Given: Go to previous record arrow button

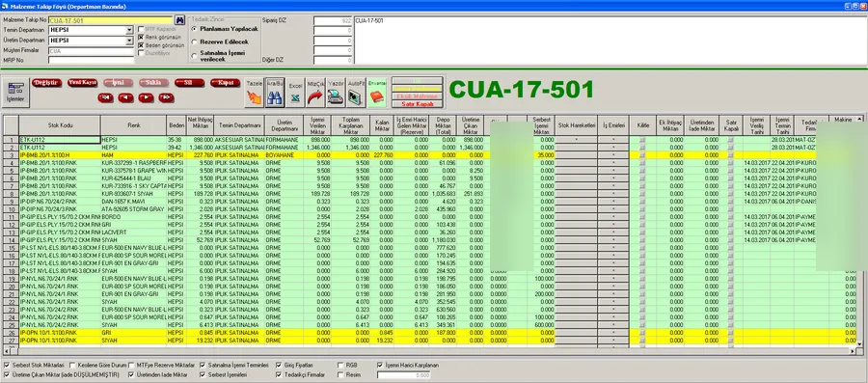Looking at the screenshot, I should pos(125,97).
